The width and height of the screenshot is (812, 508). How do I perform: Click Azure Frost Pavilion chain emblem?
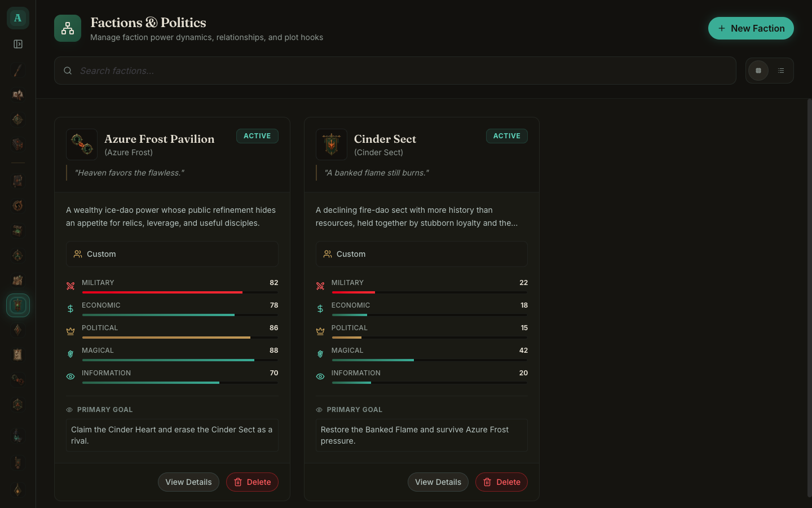pyautogui.click(x=82, y=144)
